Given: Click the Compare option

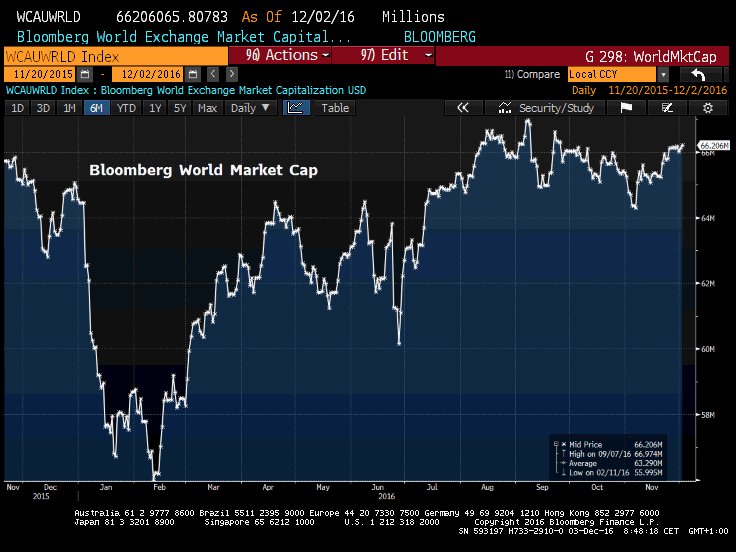Looking at the screenshot, I should coord(532,75).
